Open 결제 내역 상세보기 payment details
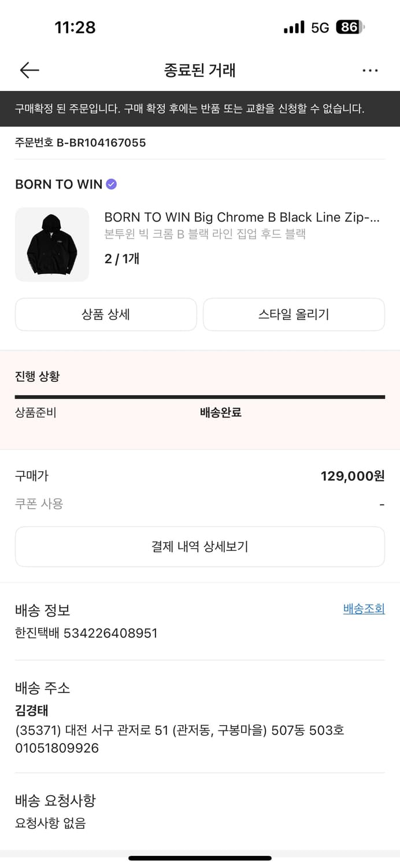Screen dimensions: 400x868 [199, 546]
